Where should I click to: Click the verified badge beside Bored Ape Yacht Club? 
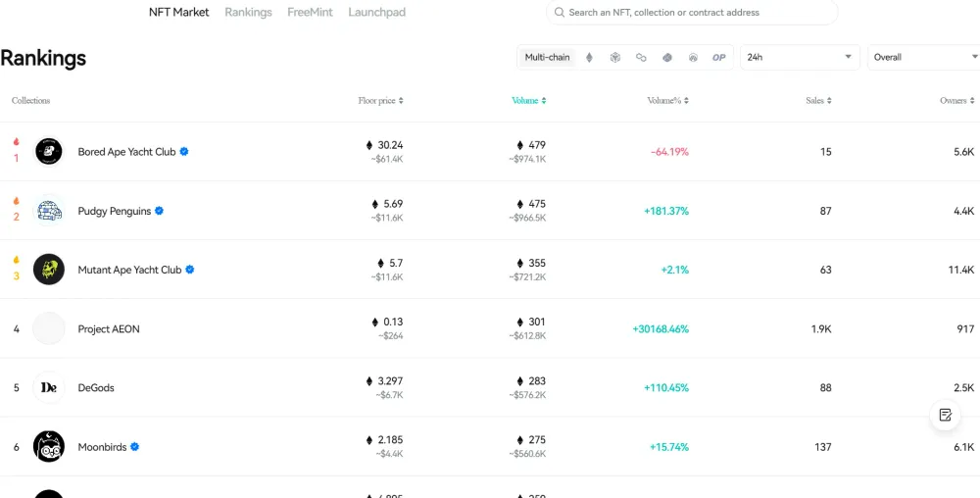pos(184,151)
